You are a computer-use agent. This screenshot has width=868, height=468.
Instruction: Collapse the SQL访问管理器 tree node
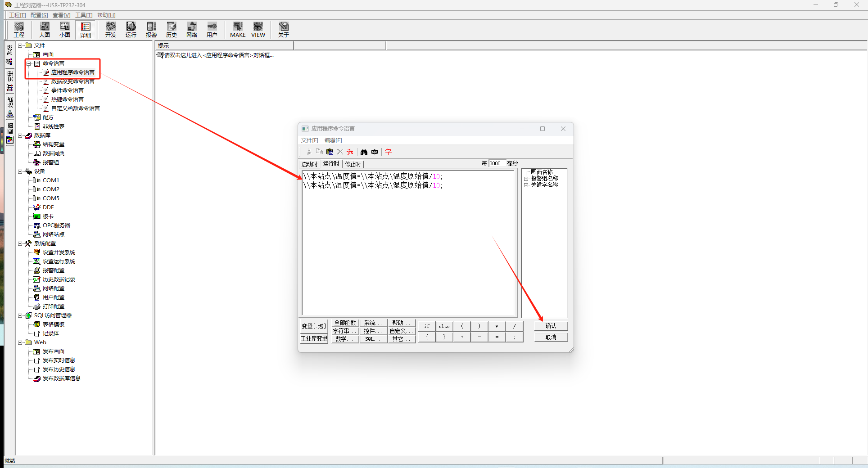[x=20, y=315]
